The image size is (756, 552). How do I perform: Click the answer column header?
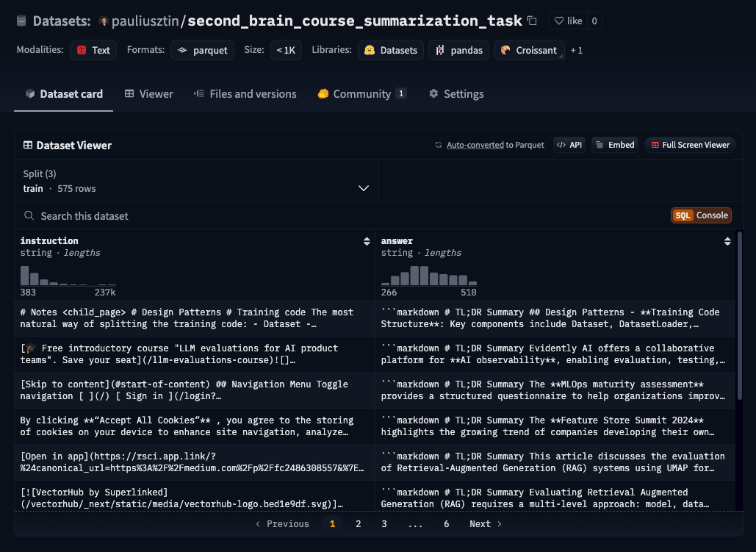397,241
